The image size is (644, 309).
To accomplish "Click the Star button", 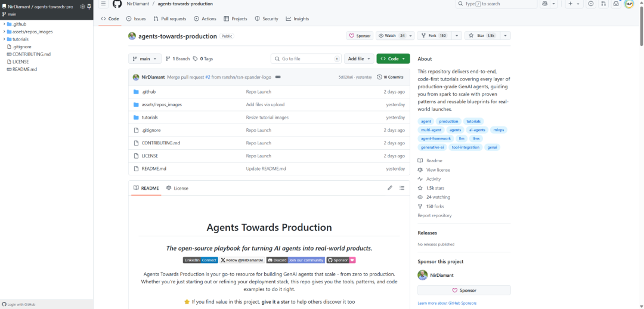I will pyautogui.click(x=482, y=36).
